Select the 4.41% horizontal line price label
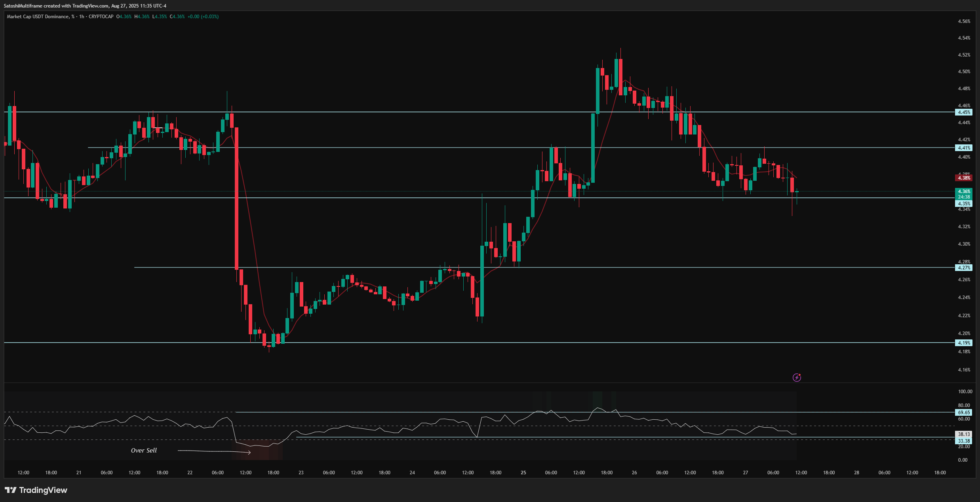This screenshot has height=502, width=980. coord(964,148)
